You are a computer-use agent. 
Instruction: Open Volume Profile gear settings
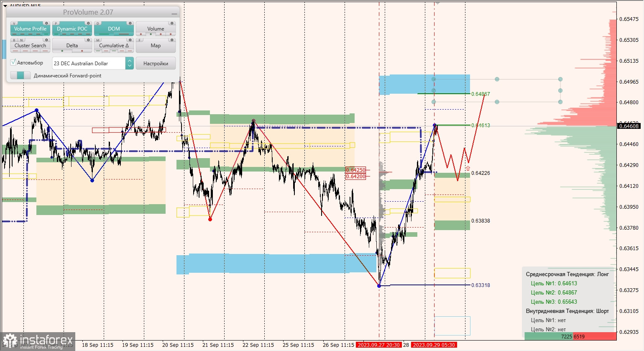click(46, 23)
